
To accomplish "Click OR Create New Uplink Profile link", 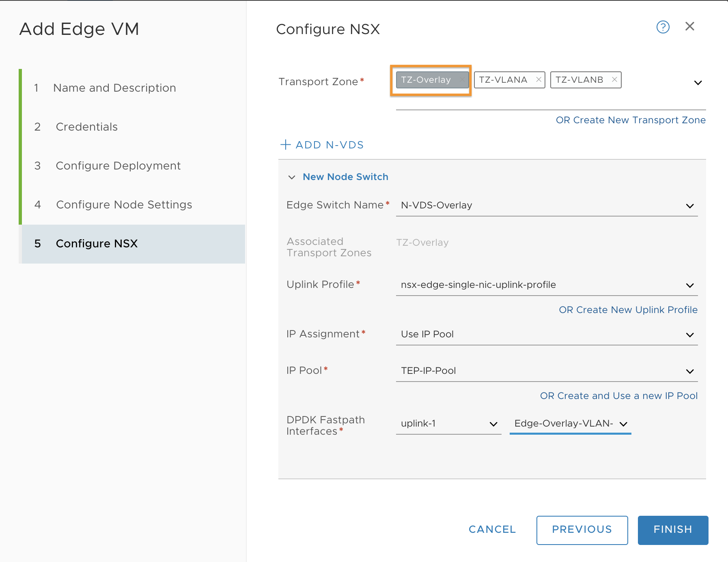I will tap(628, 310).
